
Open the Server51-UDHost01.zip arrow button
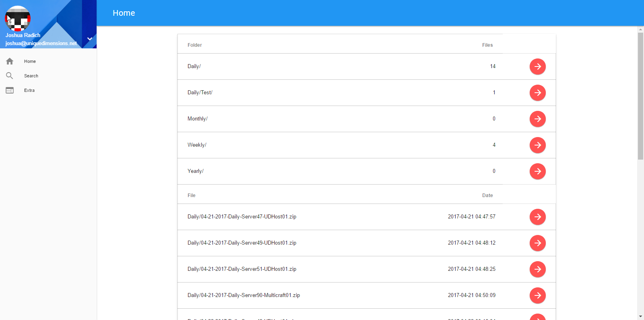[x=537, y=269]
